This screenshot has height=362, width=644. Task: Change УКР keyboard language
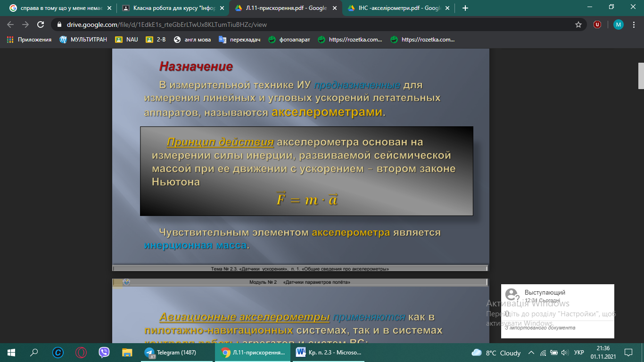pos(578,353)
